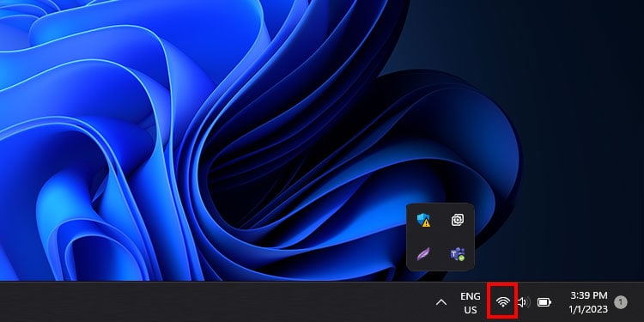644x322 pixels.
Task: Open the purple feather tray icon
Action: coord(423,254)
